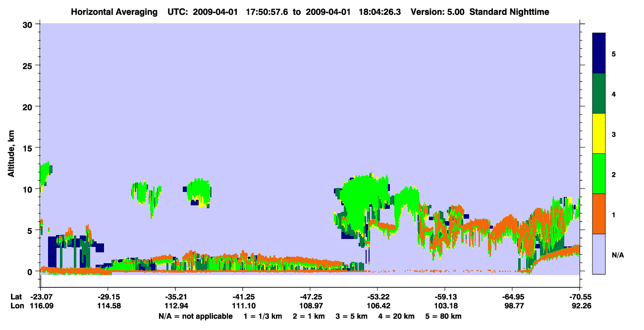Click the latitude value -64.95

pyautogui.click(x=512, y=297)
